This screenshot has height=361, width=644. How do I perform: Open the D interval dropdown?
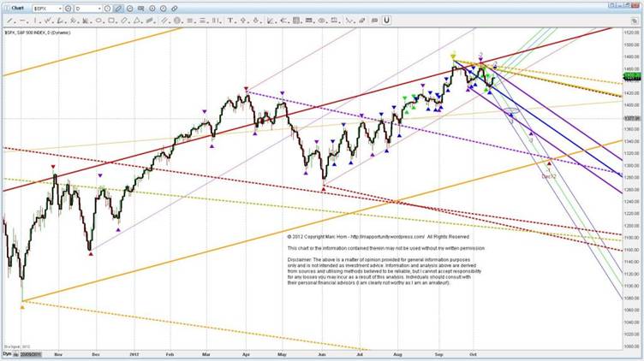[x=100, y=8]
